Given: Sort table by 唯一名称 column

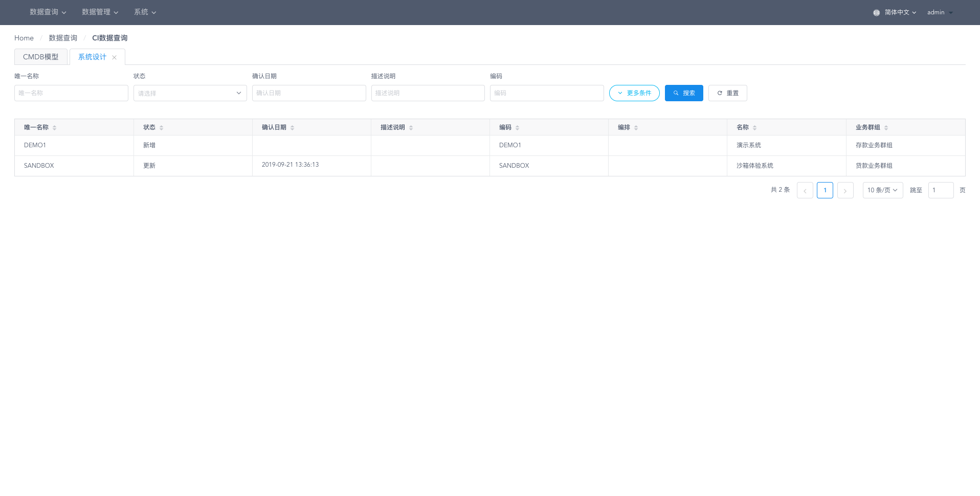Looking at the screenshot, I should coord(54,128).
